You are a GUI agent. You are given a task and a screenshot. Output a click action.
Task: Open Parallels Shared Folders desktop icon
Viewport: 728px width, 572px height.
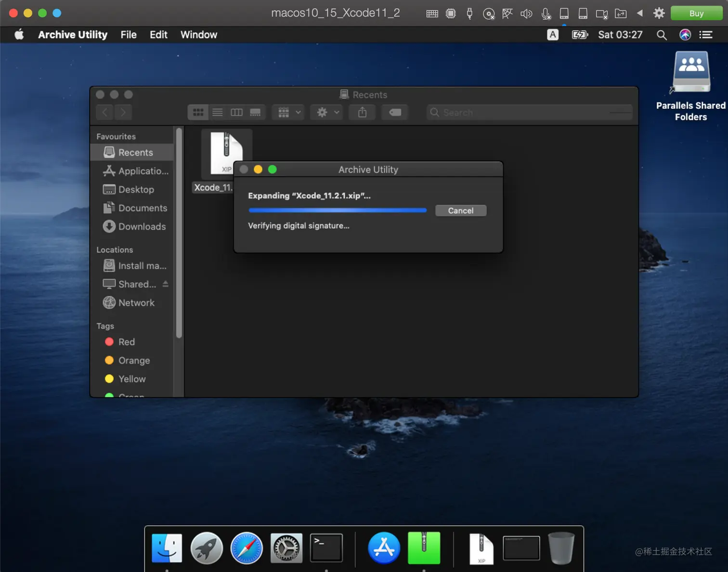click(691, 87)
